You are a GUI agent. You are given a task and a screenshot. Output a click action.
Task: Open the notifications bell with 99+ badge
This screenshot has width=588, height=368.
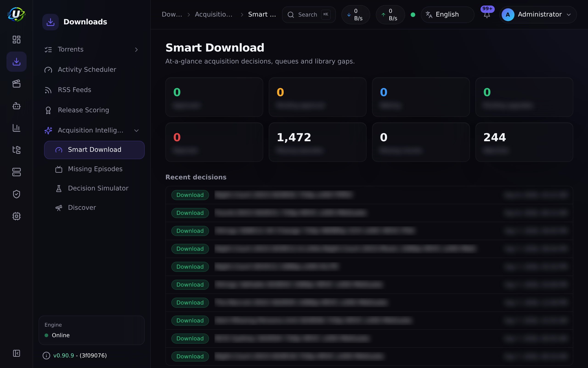[487, 14]
